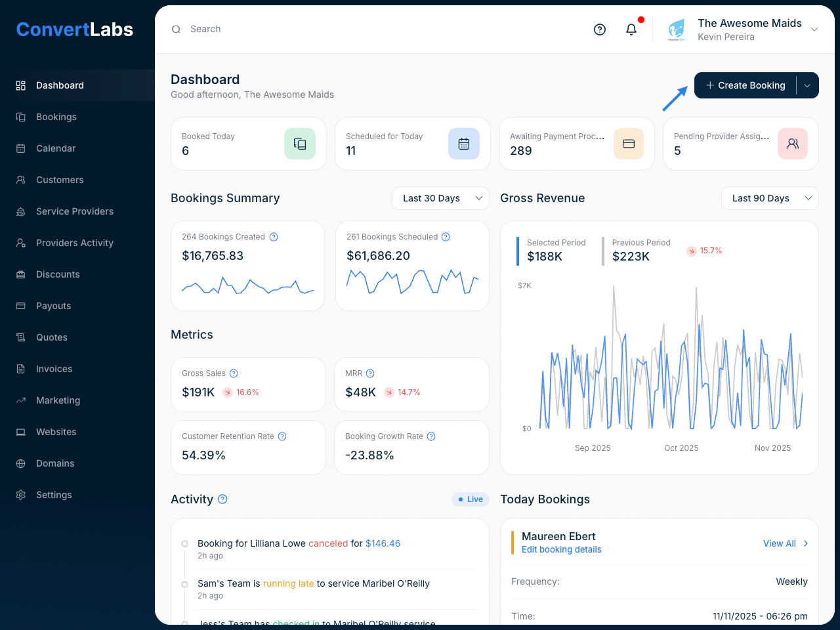840x630 pixels.
Task: Click the Awaiting Payment card icon
Action: (629, 144)
